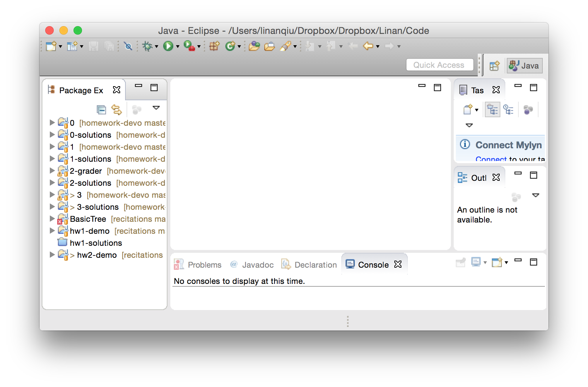Viewport: 588px width, 387px height.
Task: Click in the Quick Access field
Action: click(x=440, y=65)
